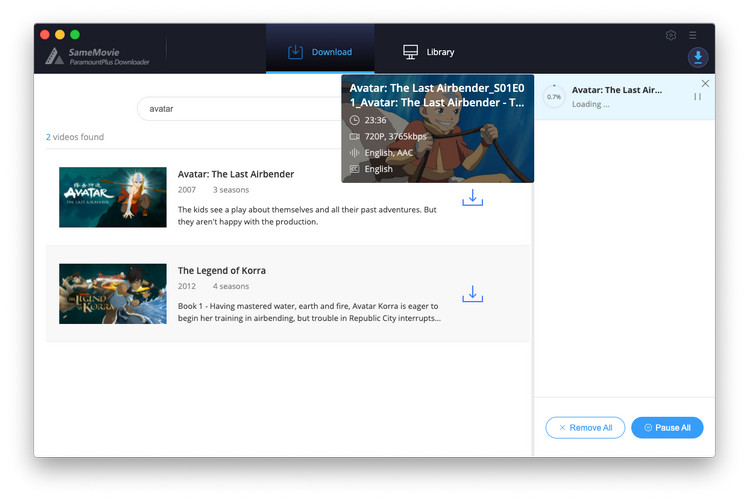Screen dimensions: 749x502
Task: Click the preview popup episode title
Action: tap(437, 95)
